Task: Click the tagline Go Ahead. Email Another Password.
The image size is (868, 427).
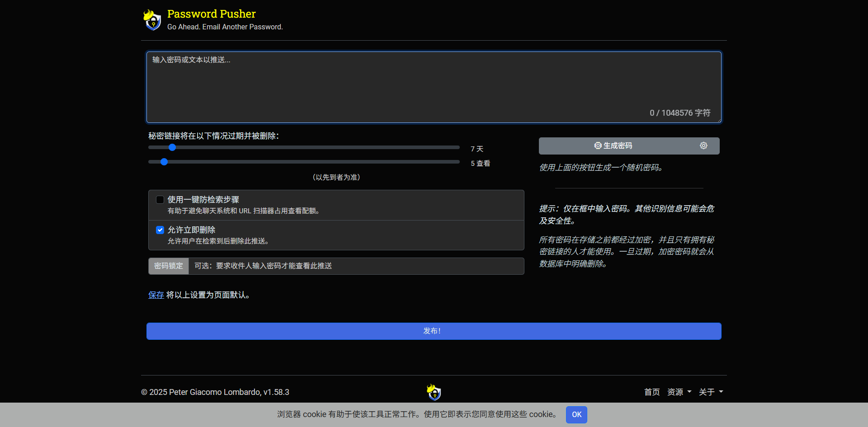Action: point(225,27)
